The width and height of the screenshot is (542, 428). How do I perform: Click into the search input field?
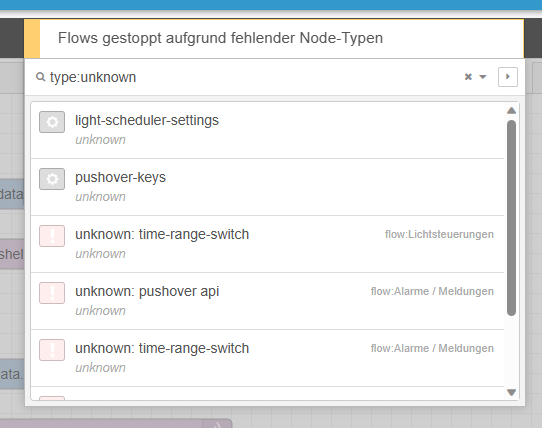coord(254,77)
